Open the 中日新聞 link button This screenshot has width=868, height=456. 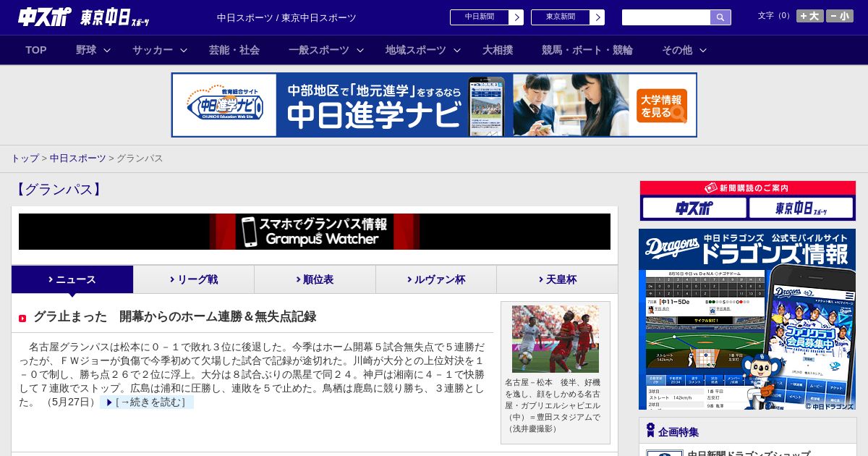(x=487, y=17)
